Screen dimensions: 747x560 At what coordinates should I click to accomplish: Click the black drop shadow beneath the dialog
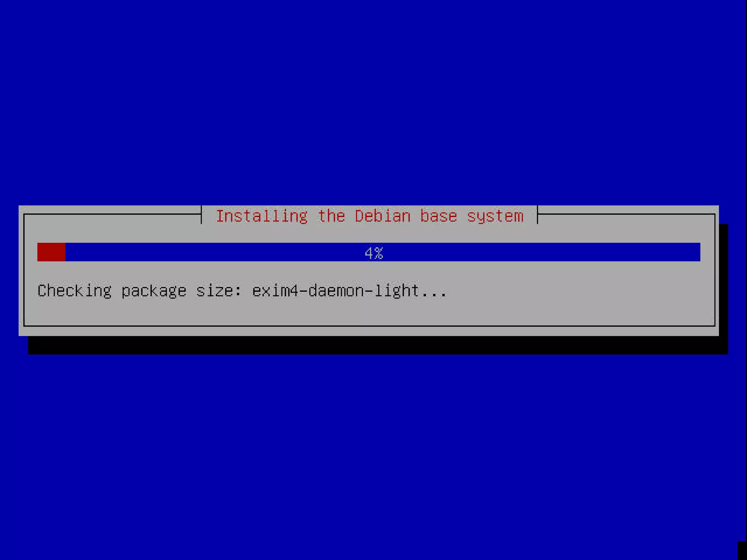pos(378,345)
